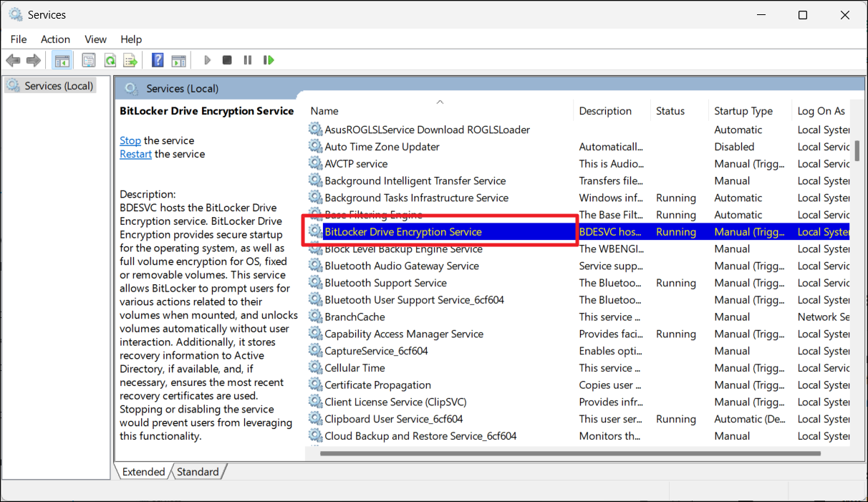Viewport: 868px width, 502px height.
Task: Switch to the Standard tab
Action: pos(198,472)
